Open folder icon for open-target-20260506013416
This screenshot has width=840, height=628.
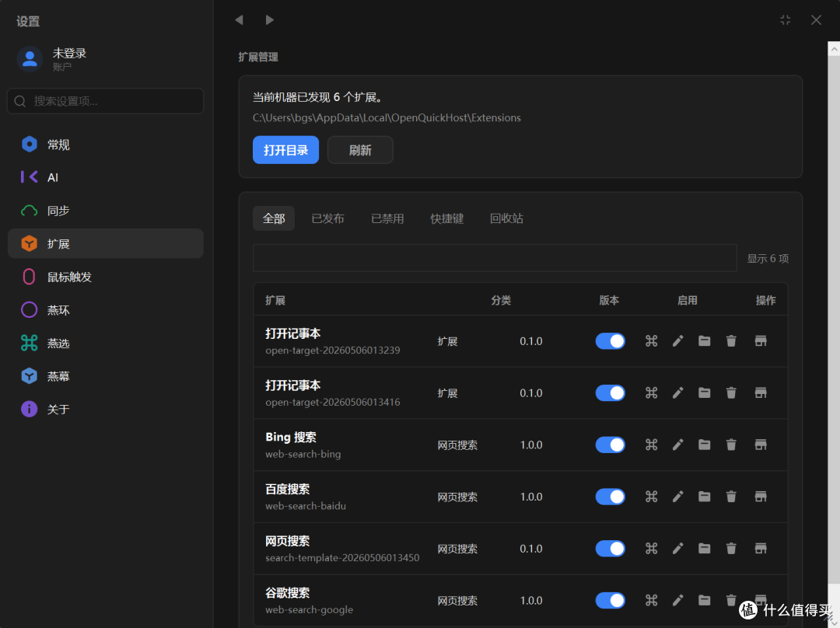coord(704,393)
